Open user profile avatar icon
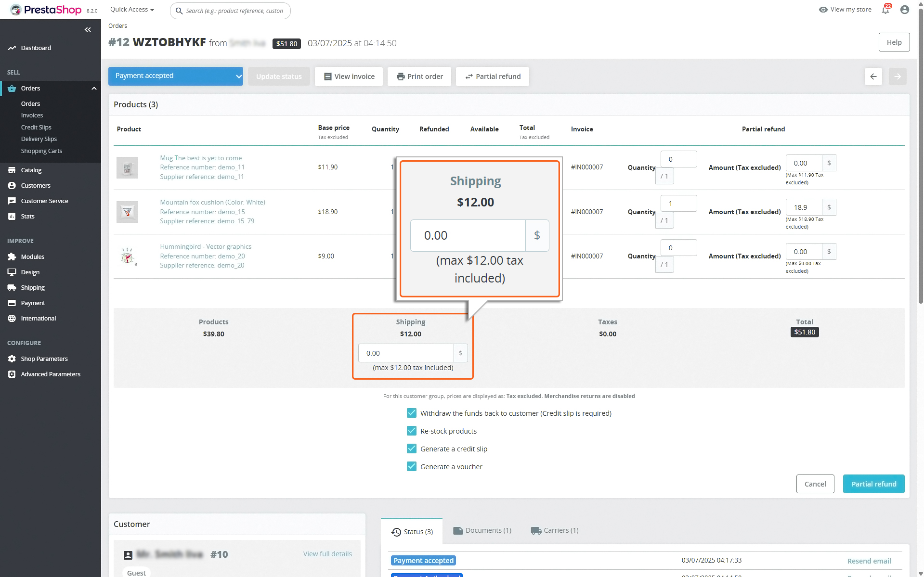This screenshot has height=577, width=924. pos(905,10)
